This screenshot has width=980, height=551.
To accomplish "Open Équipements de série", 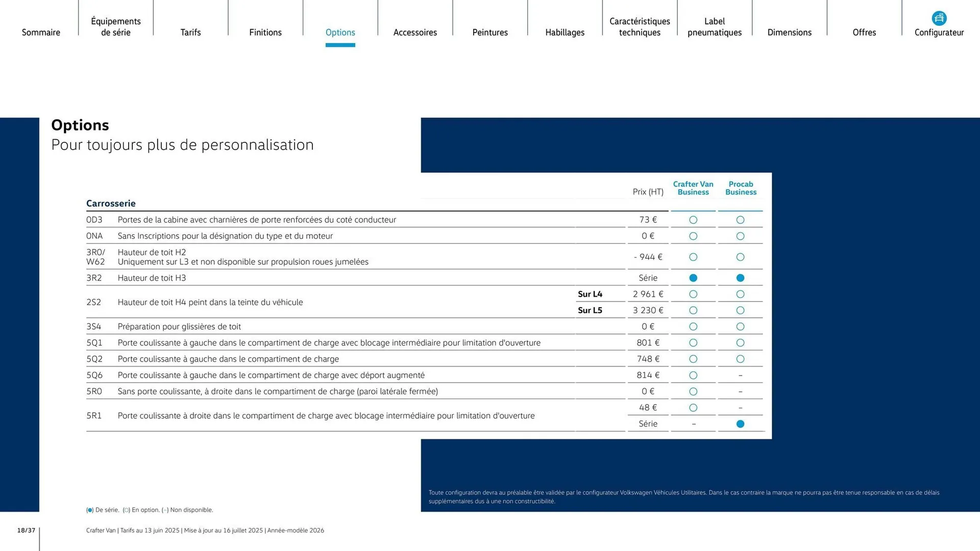I will point(115,27).
